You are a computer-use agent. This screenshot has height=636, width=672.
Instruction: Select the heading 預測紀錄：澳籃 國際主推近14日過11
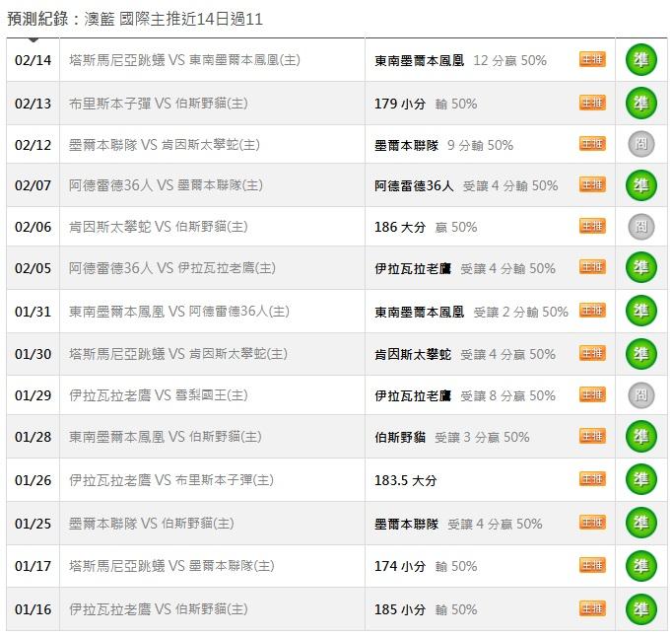click(135, 19)
